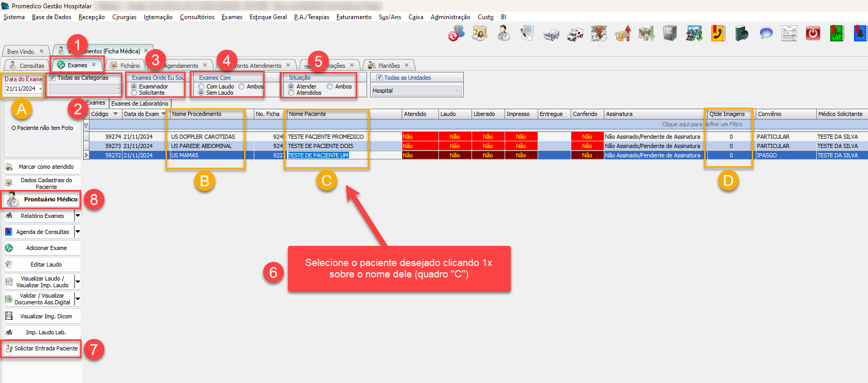The width and height of the screenshot is (868, 383).
Task: Select the Com Laudo radio option
Action: (x=202, y=86)
